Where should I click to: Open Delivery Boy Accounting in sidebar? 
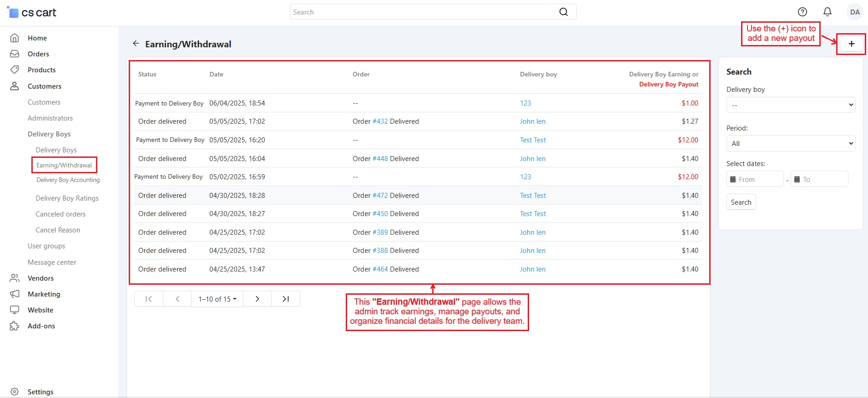click(x=68, y=180)
